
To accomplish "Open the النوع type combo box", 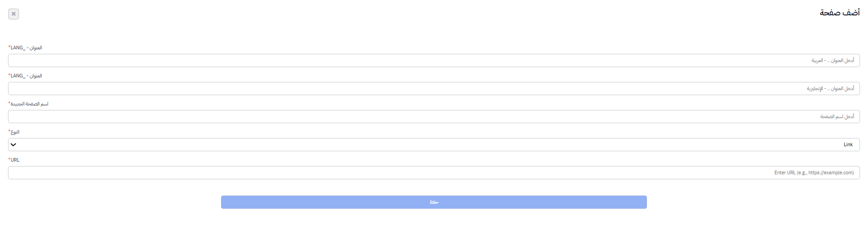I will tap(434, 144).
